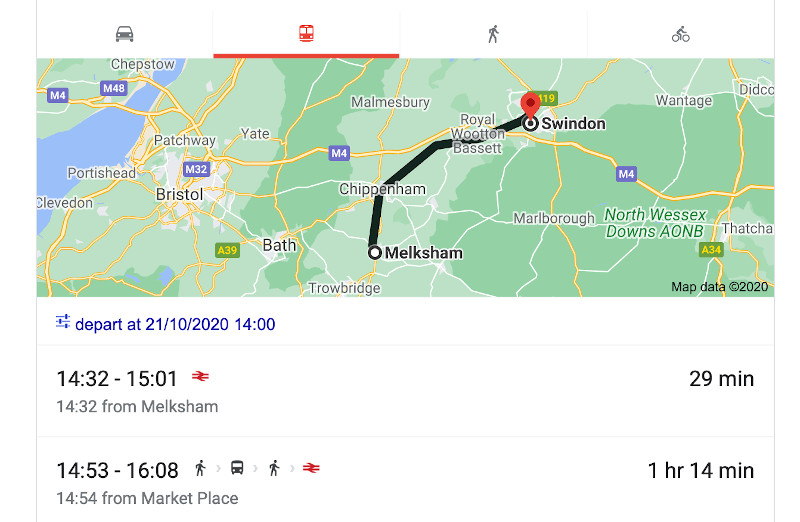Select the public transport tab
Screen dimensions: 800x522
(x=306, y=34)
